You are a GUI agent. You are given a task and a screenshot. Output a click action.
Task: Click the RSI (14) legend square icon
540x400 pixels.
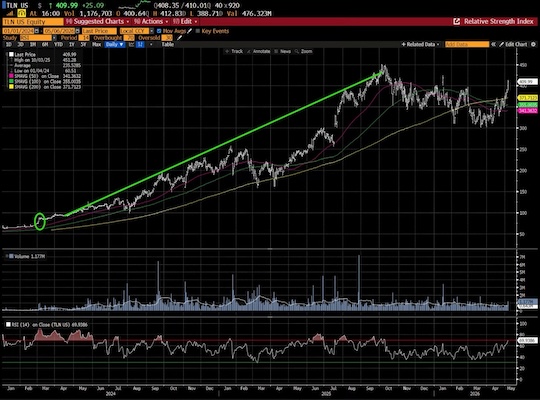pos(8,325)
